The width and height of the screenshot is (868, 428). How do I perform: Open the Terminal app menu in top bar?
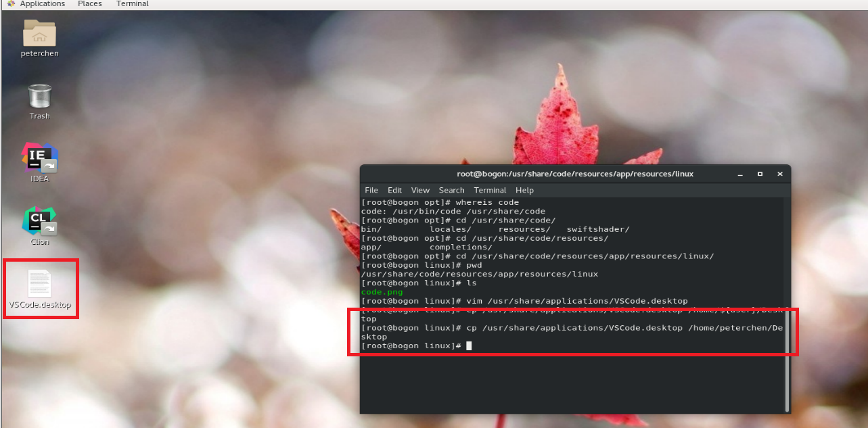click(x=132, y=4)
